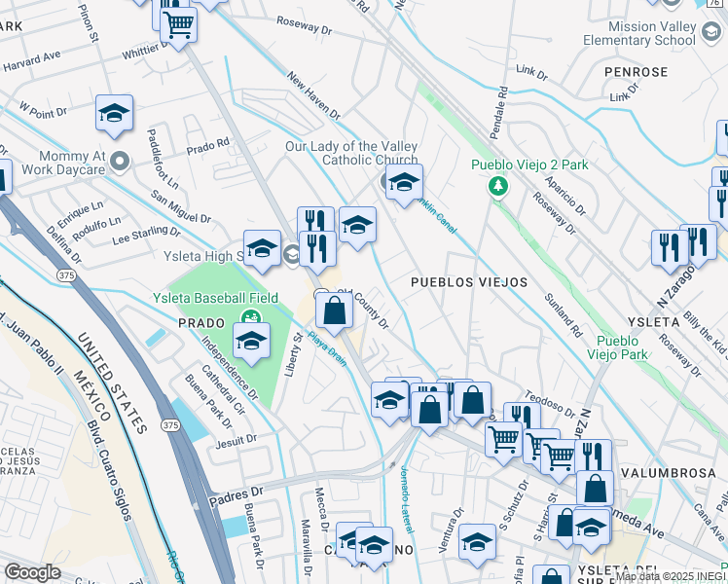
Task: Open the restaurant marker beside Ysleta High School
Action: point(317,250)
